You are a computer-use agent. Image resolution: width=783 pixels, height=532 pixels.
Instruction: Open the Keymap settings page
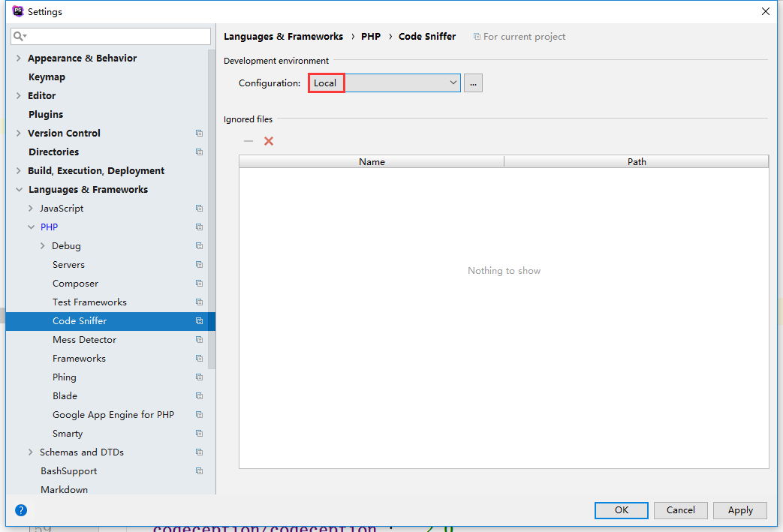[47, 77]
